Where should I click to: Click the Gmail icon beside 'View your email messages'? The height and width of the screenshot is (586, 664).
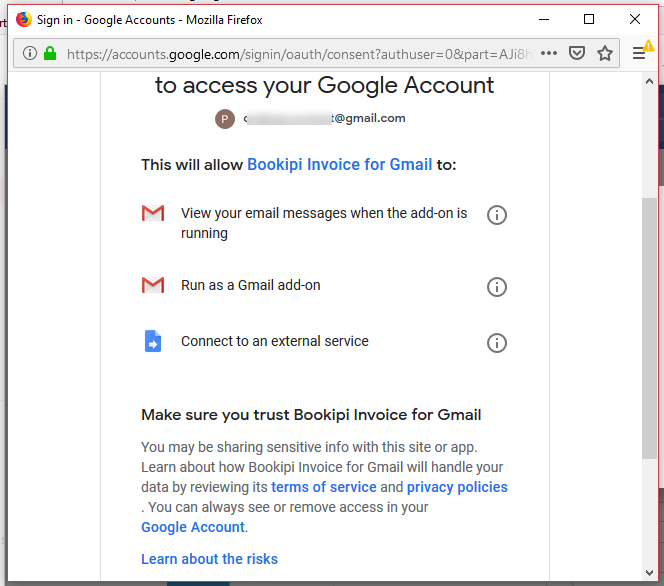pos(153,213)
